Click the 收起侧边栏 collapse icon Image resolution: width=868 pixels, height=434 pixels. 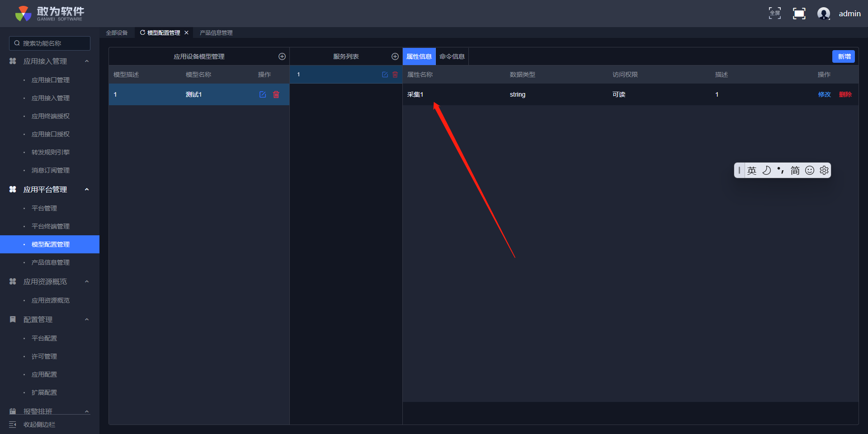coord(13,425)
